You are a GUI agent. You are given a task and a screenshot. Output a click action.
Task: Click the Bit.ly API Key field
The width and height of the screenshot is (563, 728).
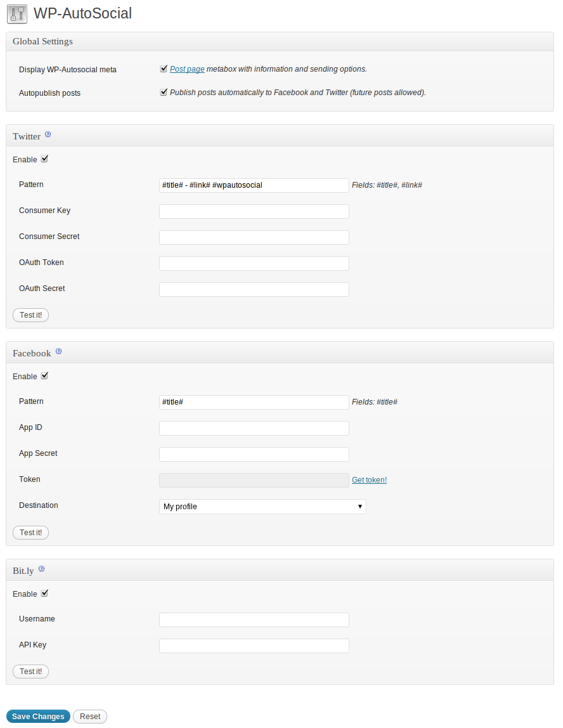point(254,646)
